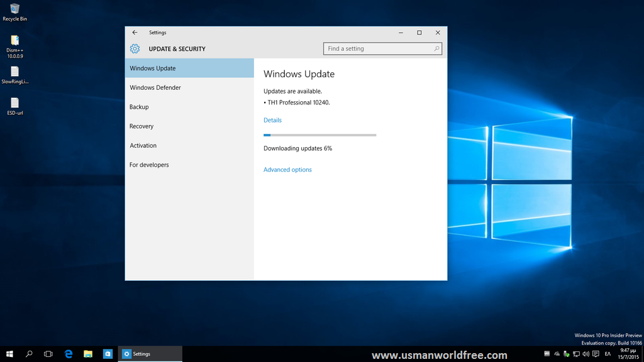Screen dimensions: 644x362
Task: Open Task View from the taskbar
Action: (48, 354)
